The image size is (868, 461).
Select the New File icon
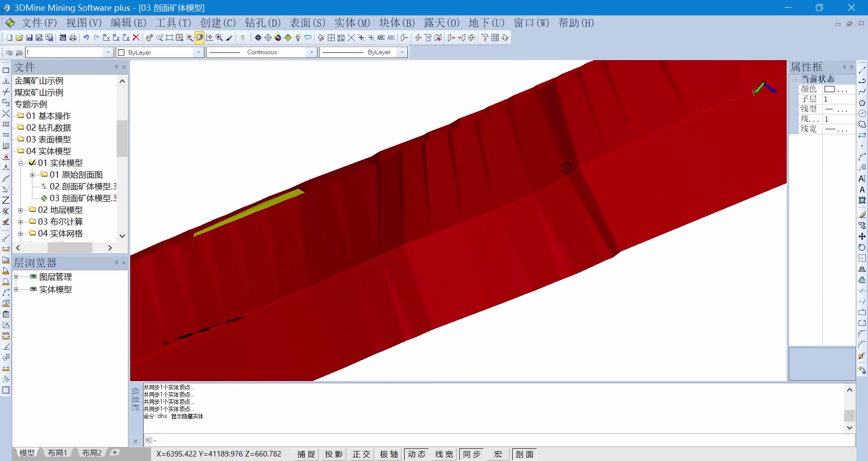(x=9, y=38)
